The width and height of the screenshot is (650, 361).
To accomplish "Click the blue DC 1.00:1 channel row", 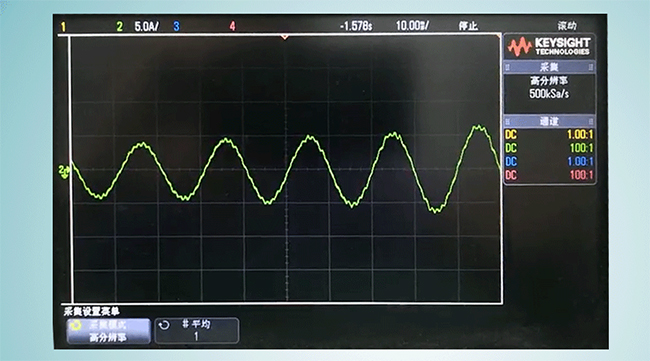I will [549, 161].
